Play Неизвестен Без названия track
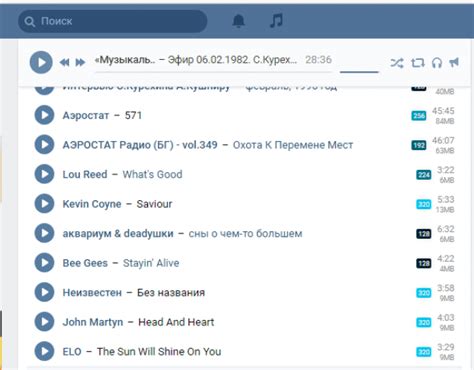This screenshot has width=474, height=370. pos(44,292)
